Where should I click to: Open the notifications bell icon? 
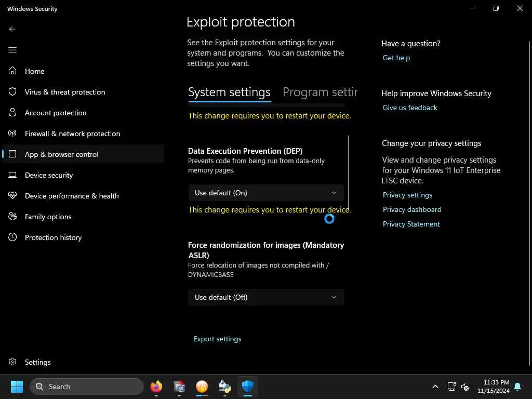(x=518, y=387)
